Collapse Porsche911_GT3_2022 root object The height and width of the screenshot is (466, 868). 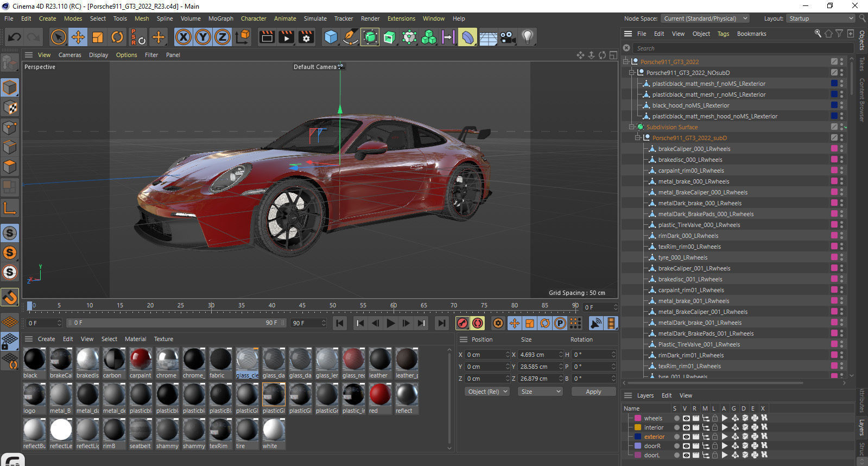click(x=626, y=62)
